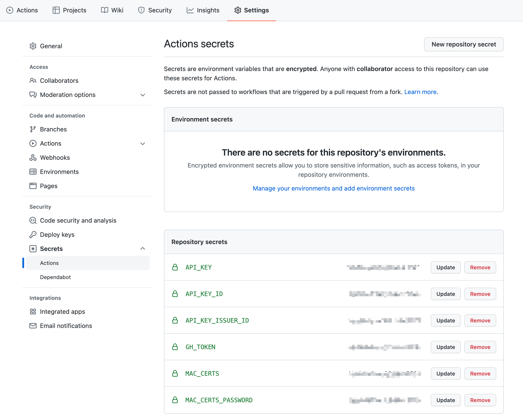The image size is (523, 420).
Task: Click the lock icon beside API_KEY
Action: coord(175,267)
